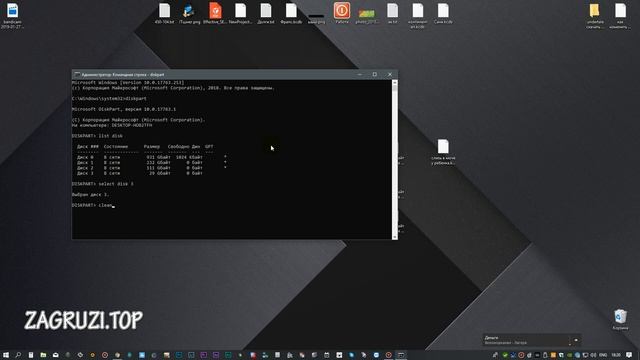Open the red Работа power-button desktop icon
The height and width of the screenshot is (360, 640).
coord(342,13)
